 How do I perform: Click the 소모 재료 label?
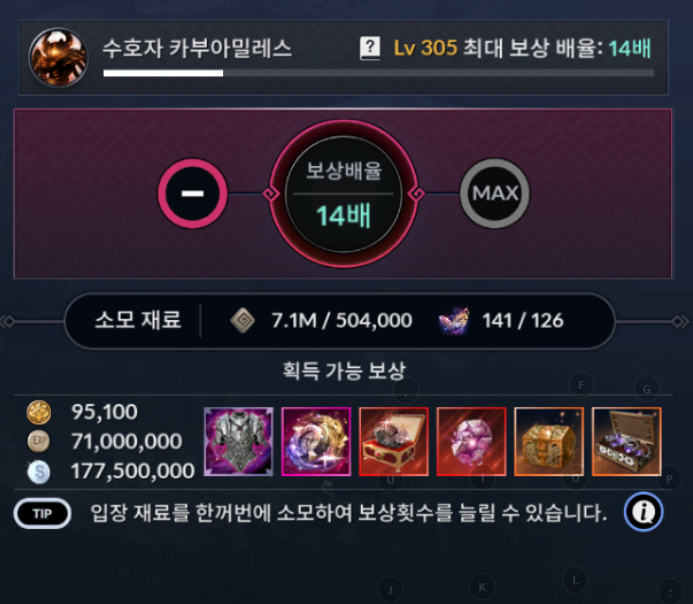point(138,320)
